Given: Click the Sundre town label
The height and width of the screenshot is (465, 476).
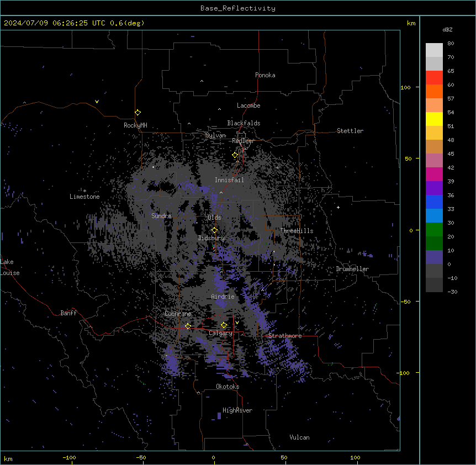Looking at the screenshot, I should pyautogui.click(x=161, y=216).
